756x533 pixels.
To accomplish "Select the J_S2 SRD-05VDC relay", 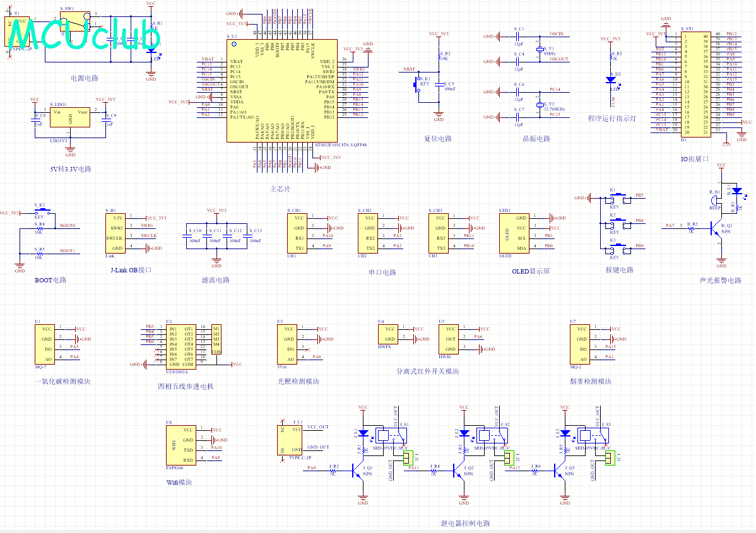I will pos(492,436).
